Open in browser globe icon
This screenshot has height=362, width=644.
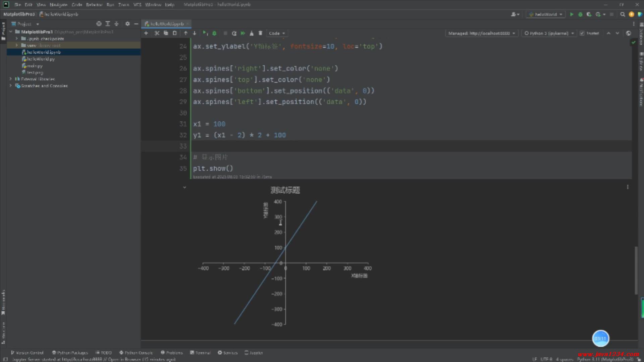click(629, 33)
